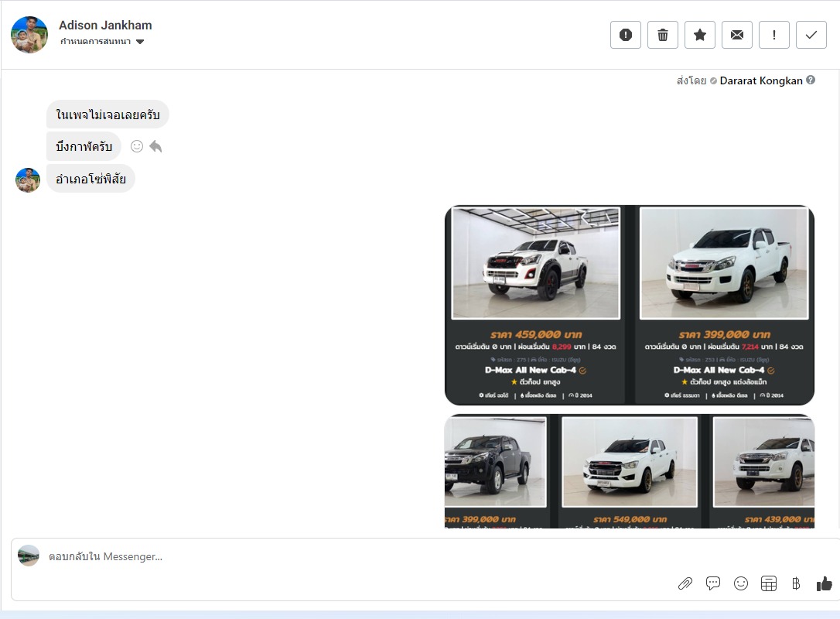This screenshot has width=840, height=619.
Task: React to the บึงกาฬครับ message with emoji
Action: click(x=137, y=146)
